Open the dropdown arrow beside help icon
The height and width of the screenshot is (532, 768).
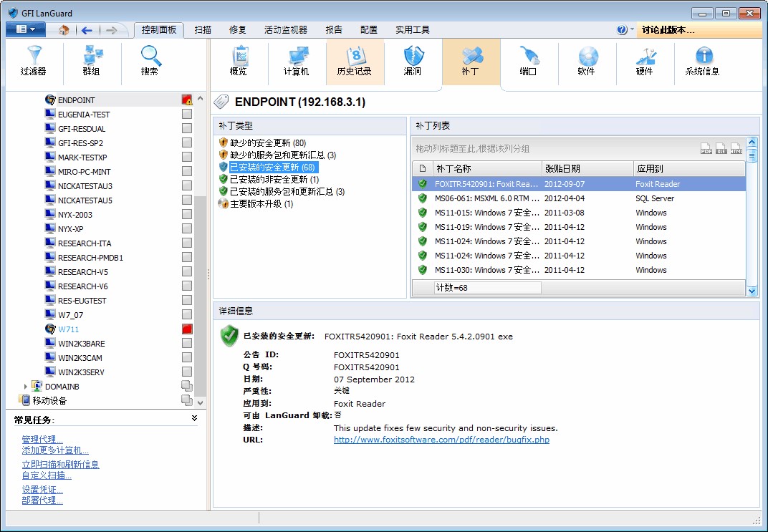coord(632,29)
